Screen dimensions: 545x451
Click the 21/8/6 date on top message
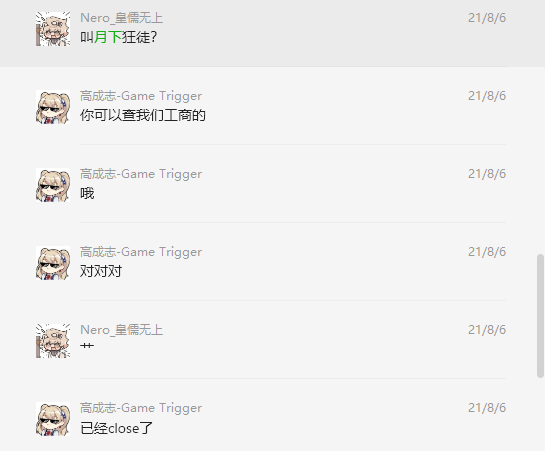pos(487,18)
